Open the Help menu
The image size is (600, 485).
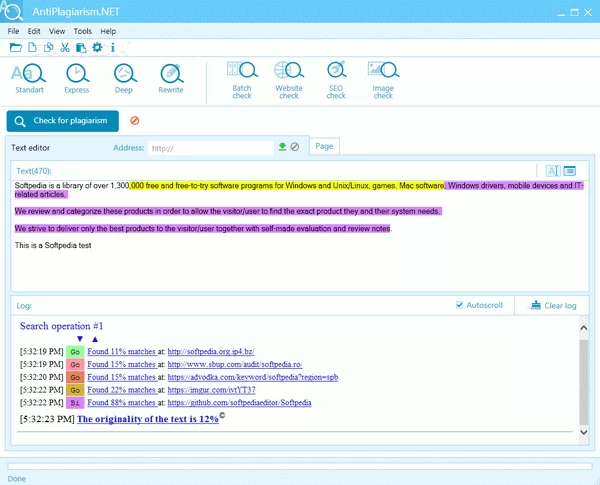click(108, 31)
